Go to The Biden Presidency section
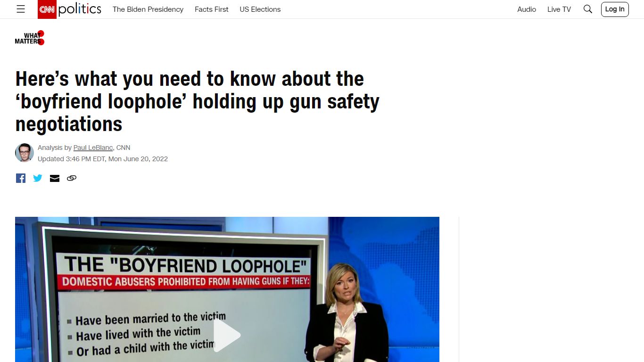This screenshot has height=362, width=644. [x=148, y=9]
